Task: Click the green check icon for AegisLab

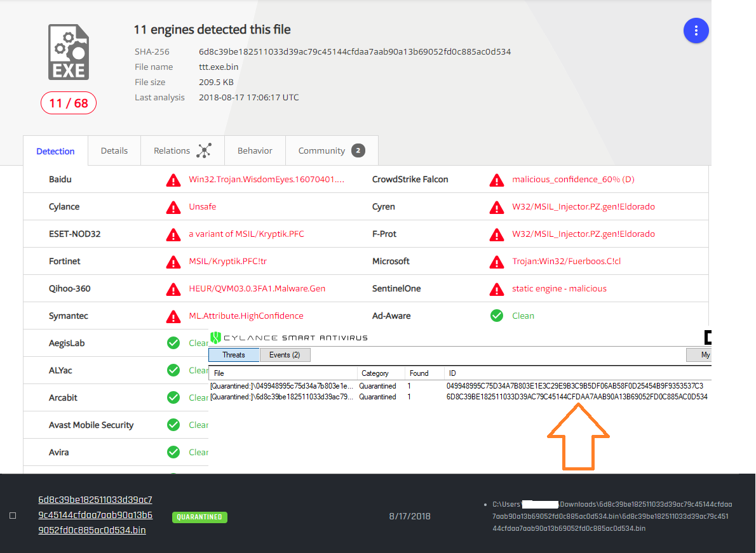Action: (173, 343)
